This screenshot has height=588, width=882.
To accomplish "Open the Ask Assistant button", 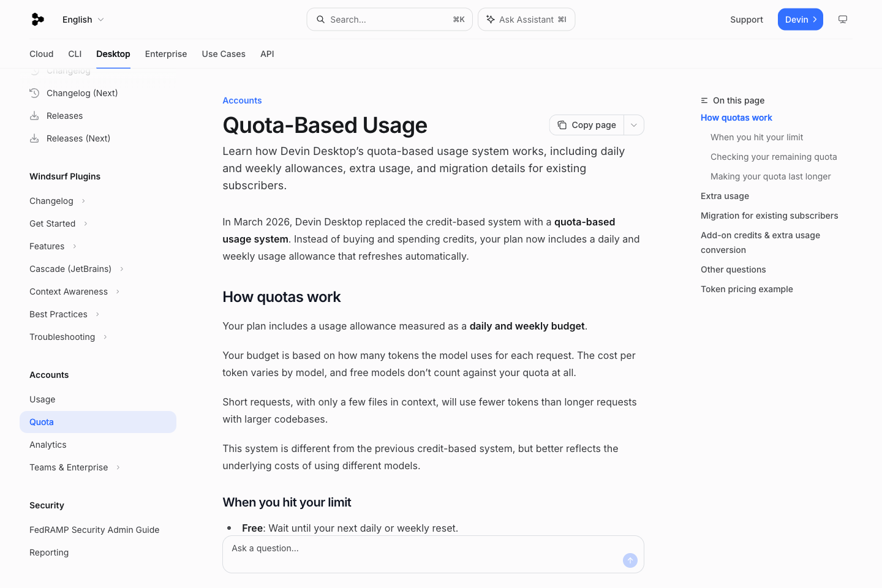I will [x=526, y=20].
